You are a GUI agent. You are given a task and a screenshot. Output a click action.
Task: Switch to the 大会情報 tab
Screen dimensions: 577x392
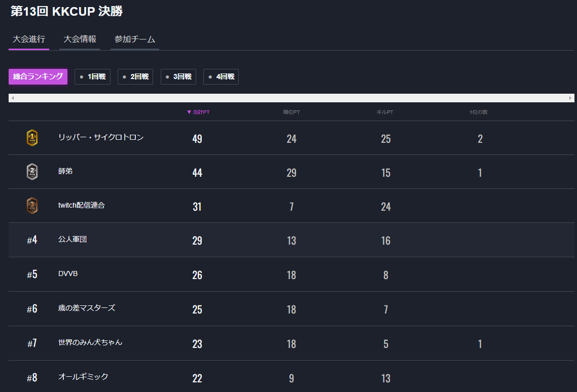pos(80,40)
